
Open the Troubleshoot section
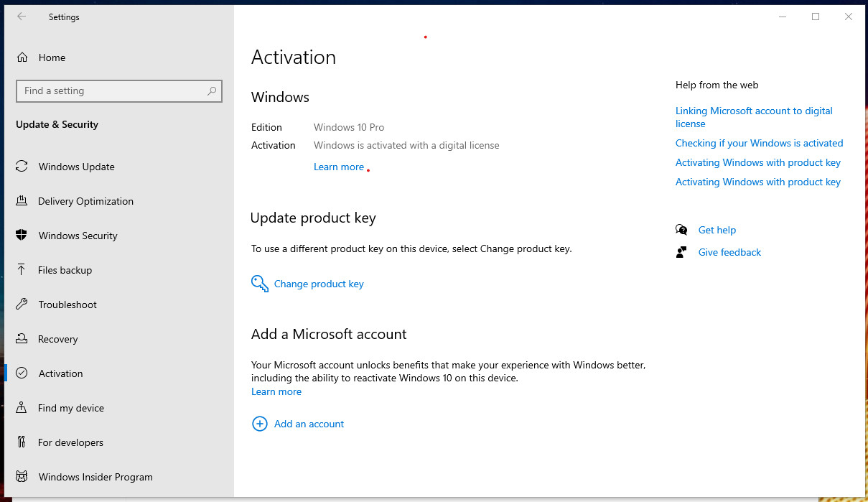point(119,305)
